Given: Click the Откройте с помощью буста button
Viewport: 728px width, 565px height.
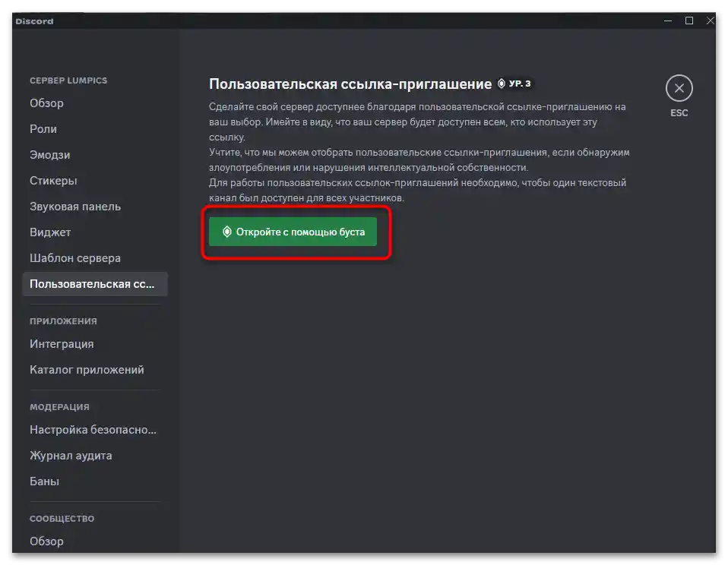Looking at the screenshot, I should [x=293, y=232].
